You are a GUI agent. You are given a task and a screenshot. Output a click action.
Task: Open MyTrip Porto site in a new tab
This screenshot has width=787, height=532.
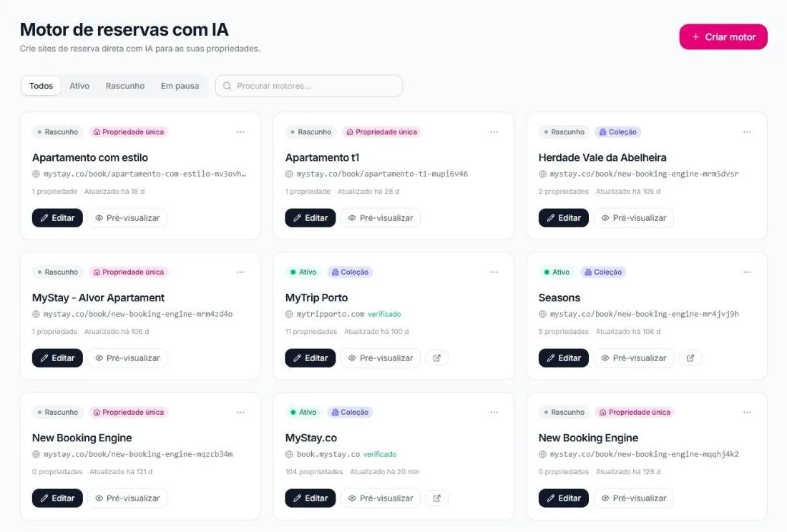[x=436, y=358]
